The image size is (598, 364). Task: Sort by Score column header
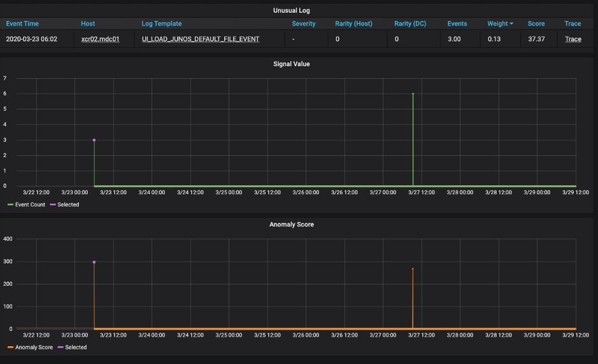tap(536, 24)
